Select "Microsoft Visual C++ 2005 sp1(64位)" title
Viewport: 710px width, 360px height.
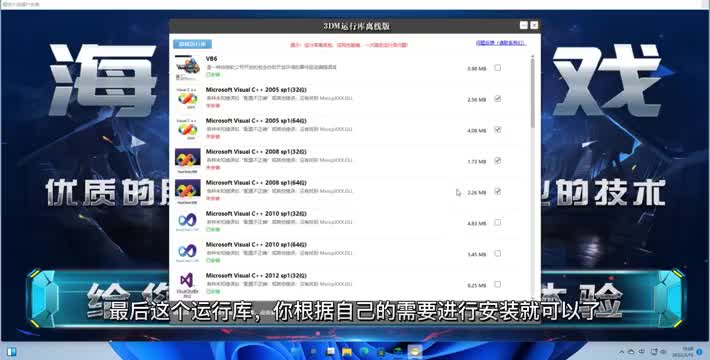pyautogui.click(x=256, y=121)
